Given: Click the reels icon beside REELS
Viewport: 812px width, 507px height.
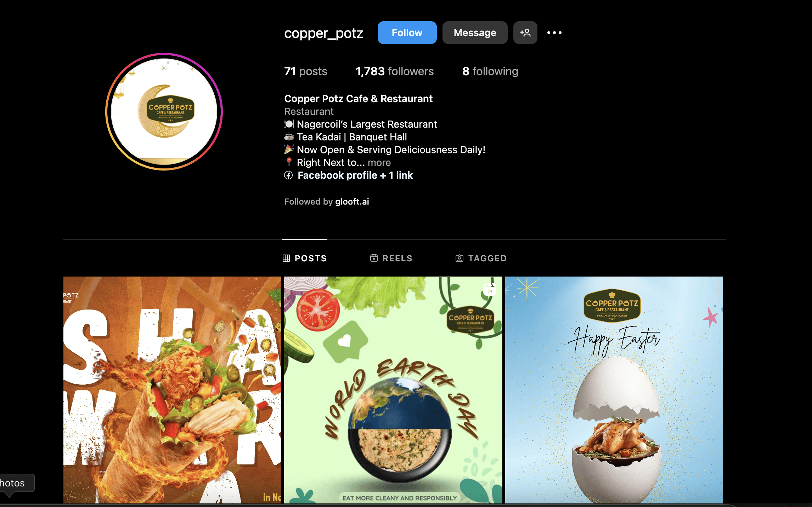Looking at the screenshot, I should tap(374, 258).
